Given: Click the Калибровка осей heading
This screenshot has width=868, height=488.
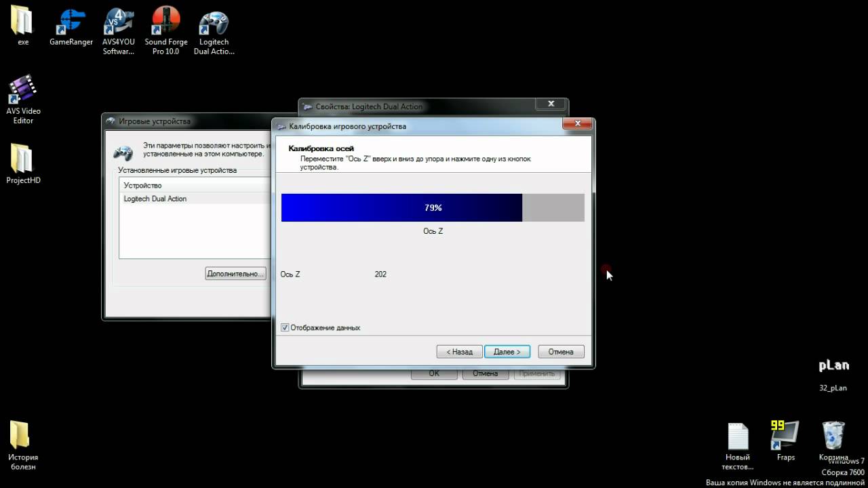Looking at the screenshot, I should pyautogui.click(x=321, y=148).
